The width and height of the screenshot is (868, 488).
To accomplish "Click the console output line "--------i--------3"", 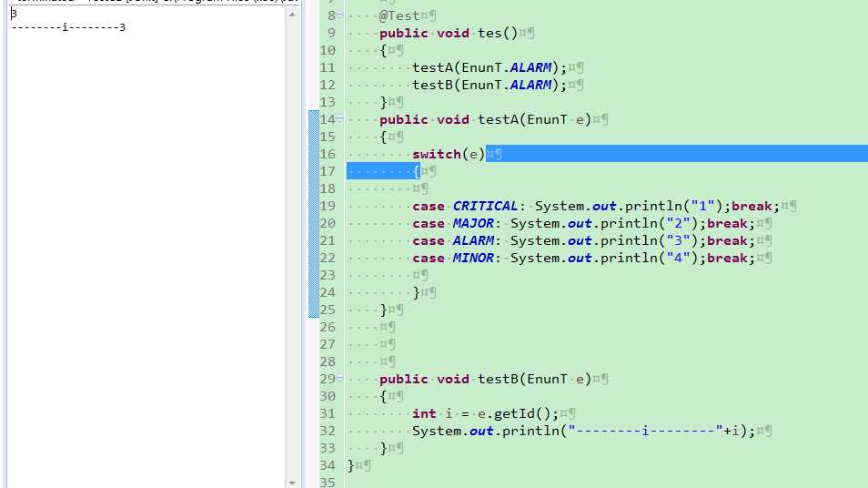I will click(x=68, y=27).
